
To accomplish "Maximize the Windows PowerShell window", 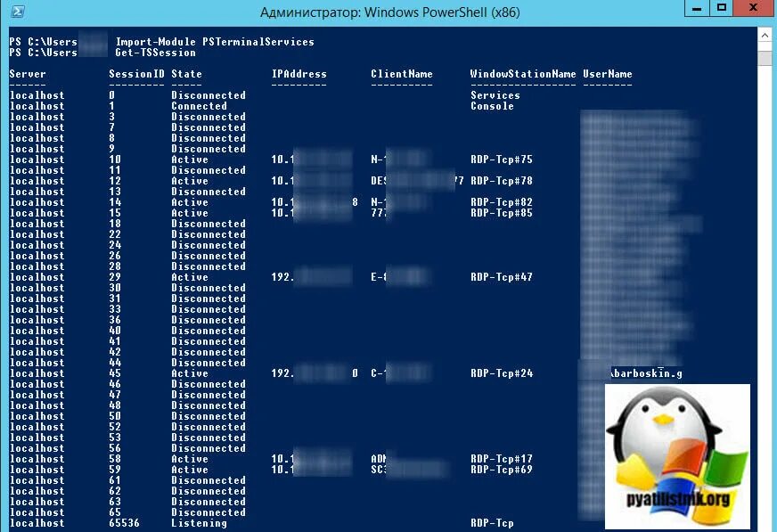I will 722,8.
